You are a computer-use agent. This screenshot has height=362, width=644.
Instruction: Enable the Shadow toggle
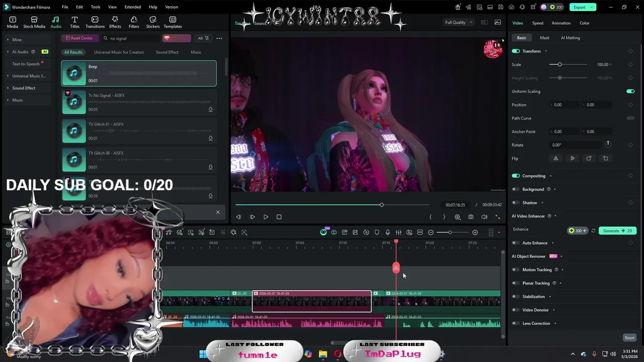516,203
